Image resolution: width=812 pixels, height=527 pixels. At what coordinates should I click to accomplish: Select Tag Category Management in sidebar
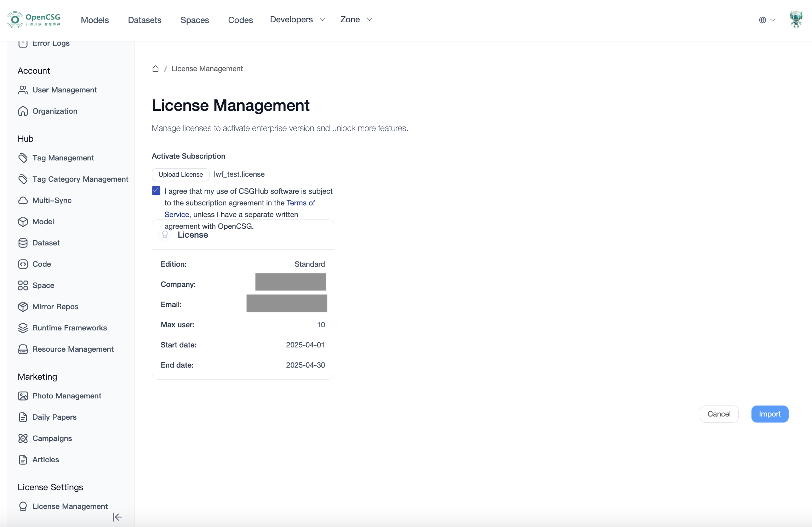[80, 179]
